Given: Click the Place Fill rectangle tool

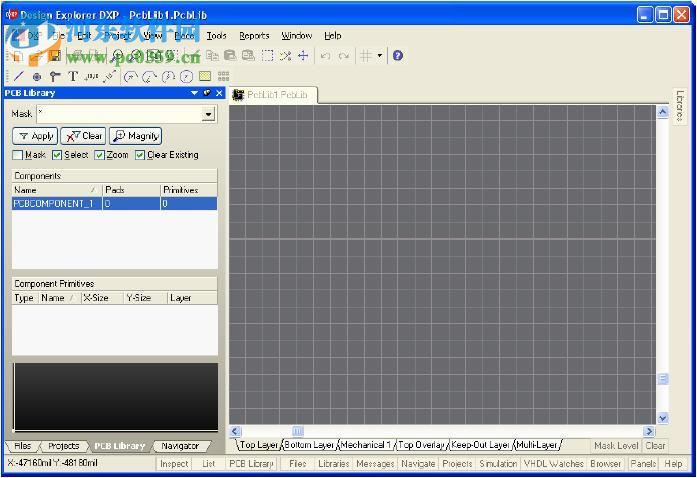Looking at the screenshot, I should point(205,76).
